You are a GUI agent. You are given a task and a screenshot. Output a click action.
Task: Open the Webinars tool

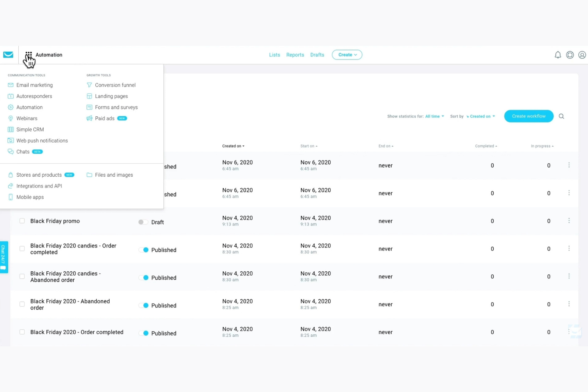(27, 118)
